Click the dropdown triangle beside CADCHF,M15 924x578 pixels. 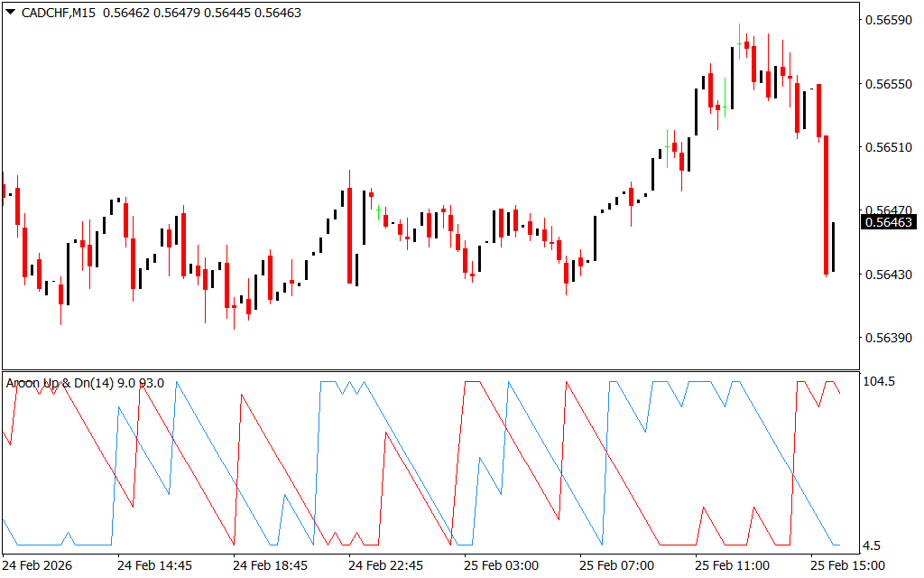tap(11, 13)
